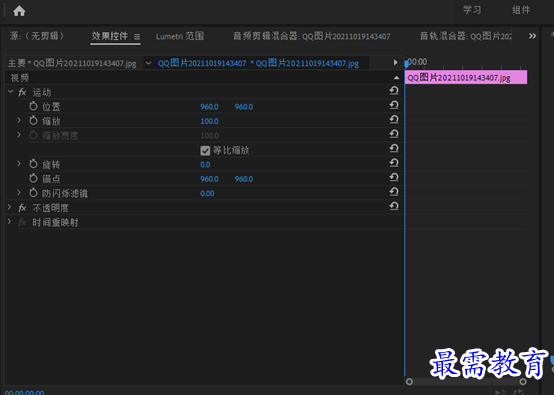The image size is (554, 395).
Task: Reset the 锚点 parameter
Action: pos(394,178)
